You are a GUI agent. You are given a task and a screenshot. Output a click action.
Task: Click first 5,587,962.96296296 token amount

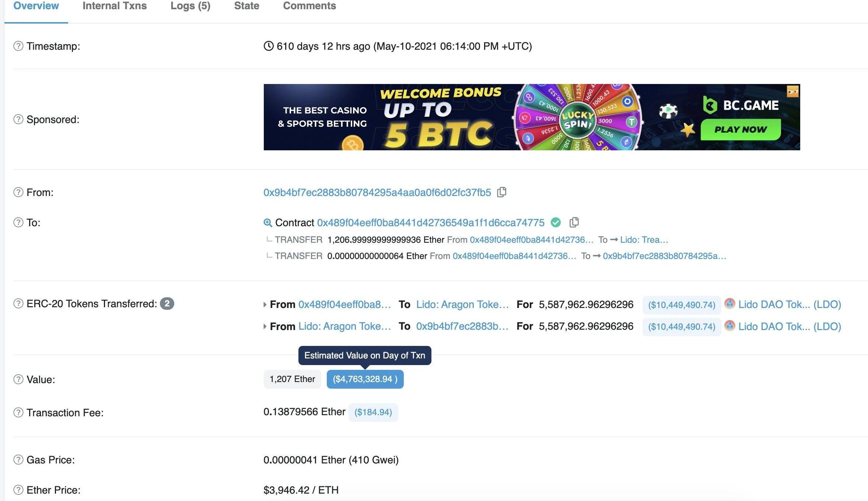[586, 304]
